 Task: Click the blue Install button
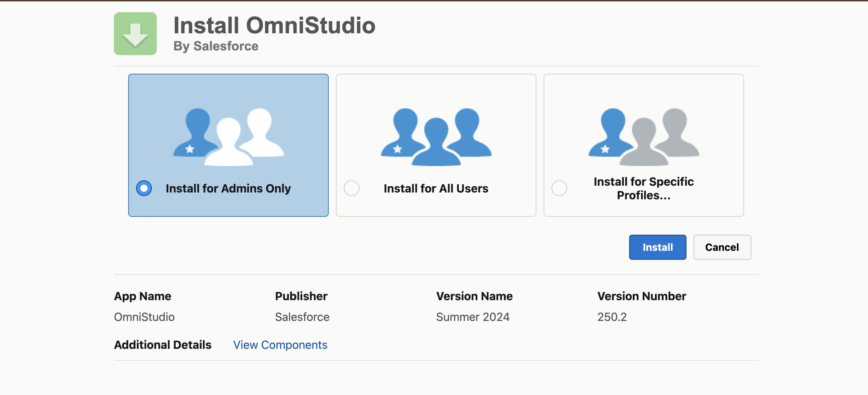(x=658, y=247)
